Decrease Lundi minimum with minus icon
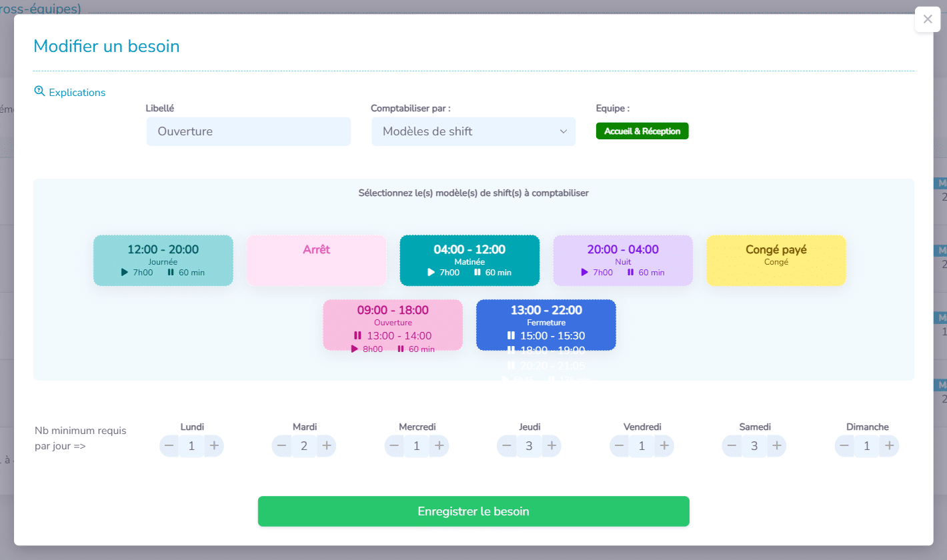Viewport: 947px width, 560px height. 169,446
